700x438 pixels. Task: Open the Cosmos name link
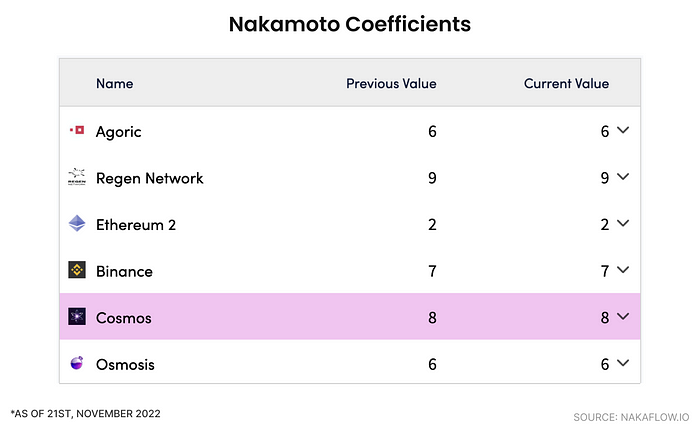click(x=124, y=318)
